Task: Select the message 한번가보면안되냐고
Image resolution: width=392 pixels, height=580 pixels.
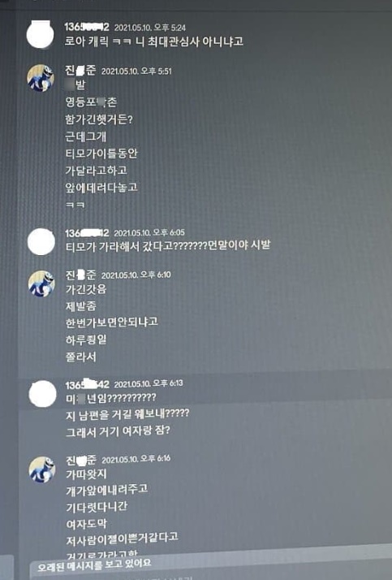Action: (112, 322)
